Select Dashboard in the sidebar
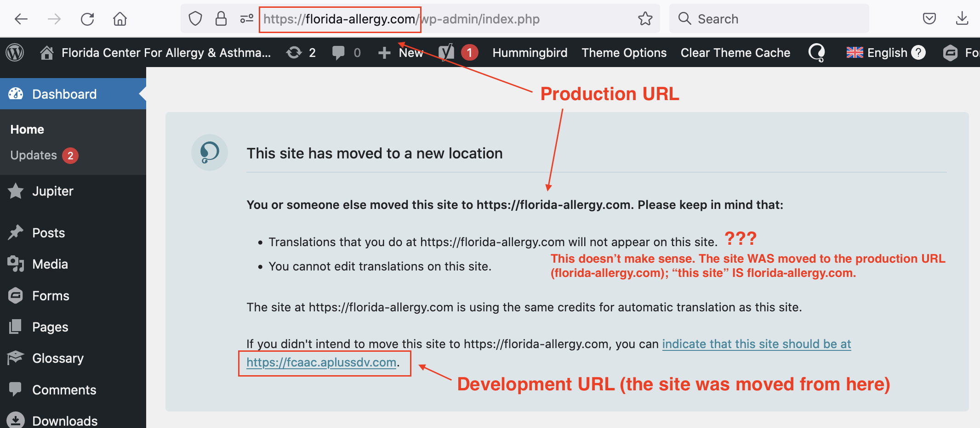This screenshot has height=428, width=980. point(73,94)
